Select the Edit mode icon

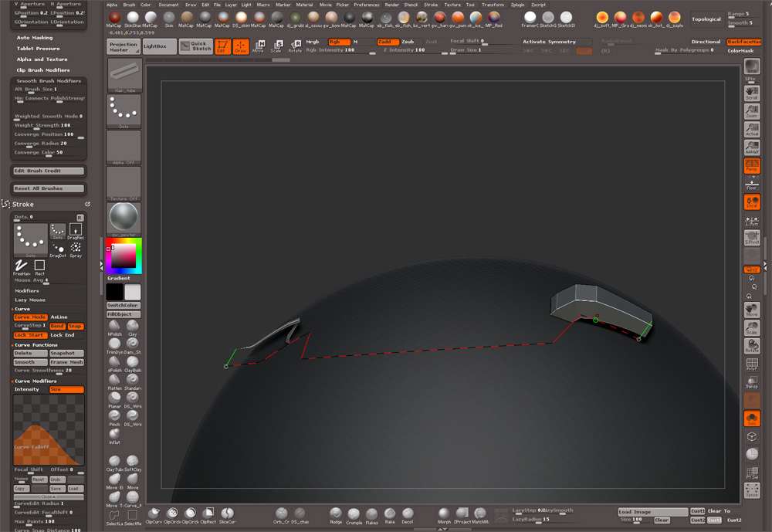222,46
